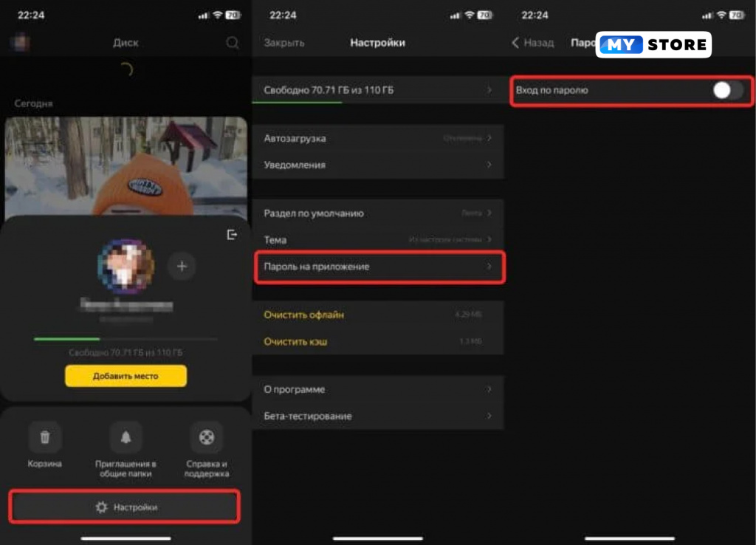Open the Автозагрузка settings row
The width and height of the screenshot is (756, 545).
(x=377, y=138)
